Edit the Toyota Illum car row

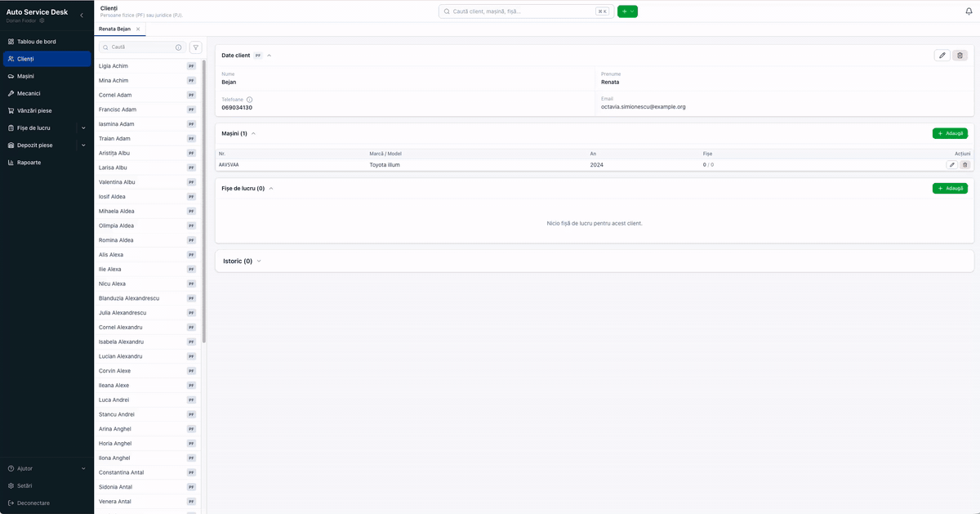pyautogui.click(x=951, y=165)
